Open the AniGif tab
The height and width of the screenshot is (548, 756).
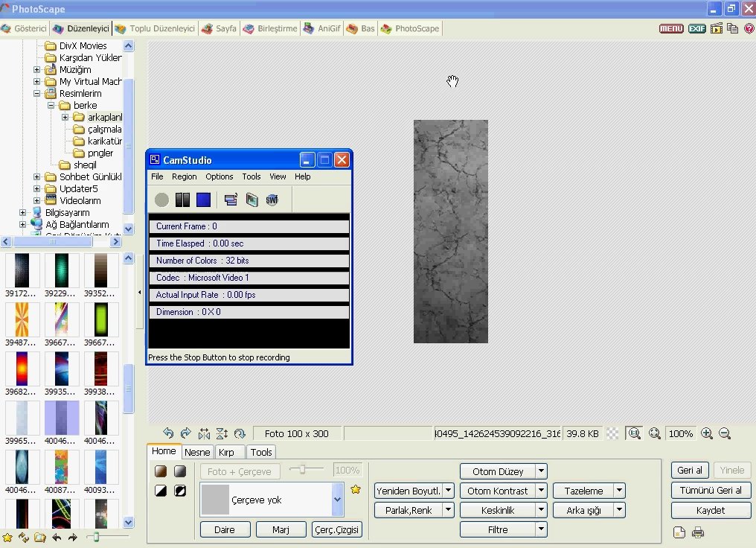321,28
